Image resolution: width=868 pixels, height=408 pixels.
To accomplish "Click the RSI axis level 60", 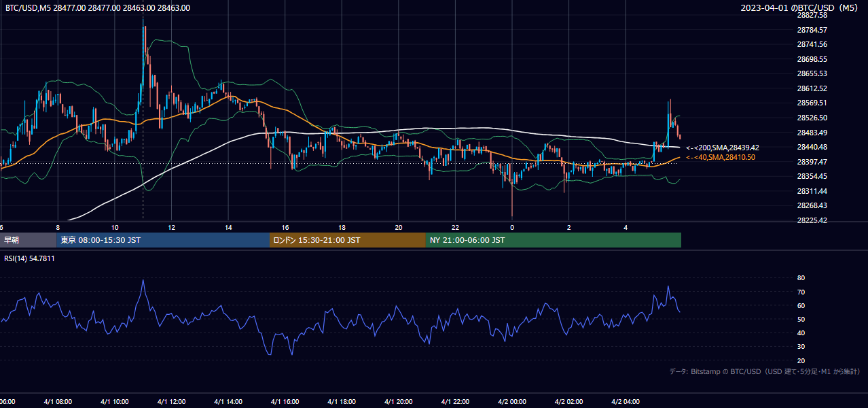I will pyautogui.click(x=801, y=305).
